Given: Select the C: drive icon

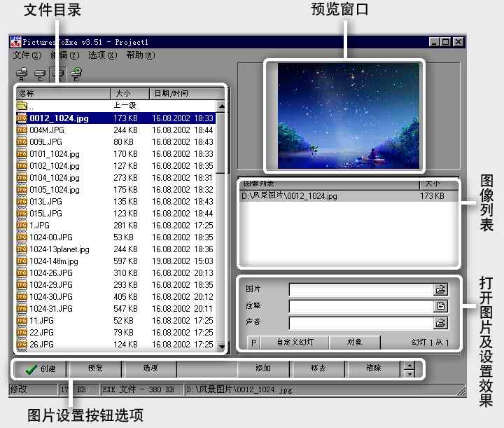Looking at the screenshot, I should point(40,75).
